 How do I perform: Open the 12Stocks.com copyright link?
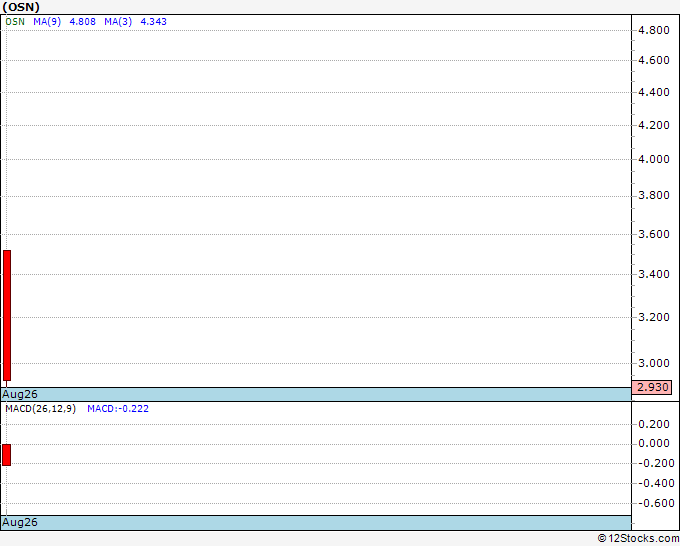pos(638,539)
